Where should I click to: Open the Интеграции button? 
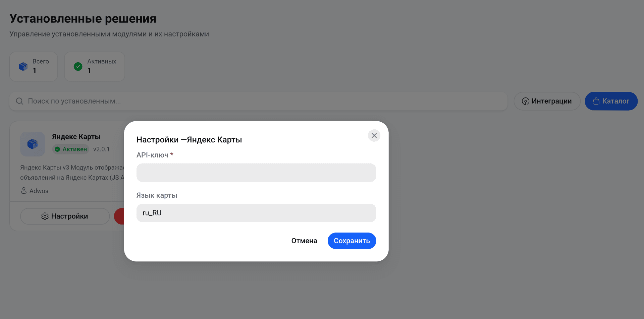(x=547, y=101)
